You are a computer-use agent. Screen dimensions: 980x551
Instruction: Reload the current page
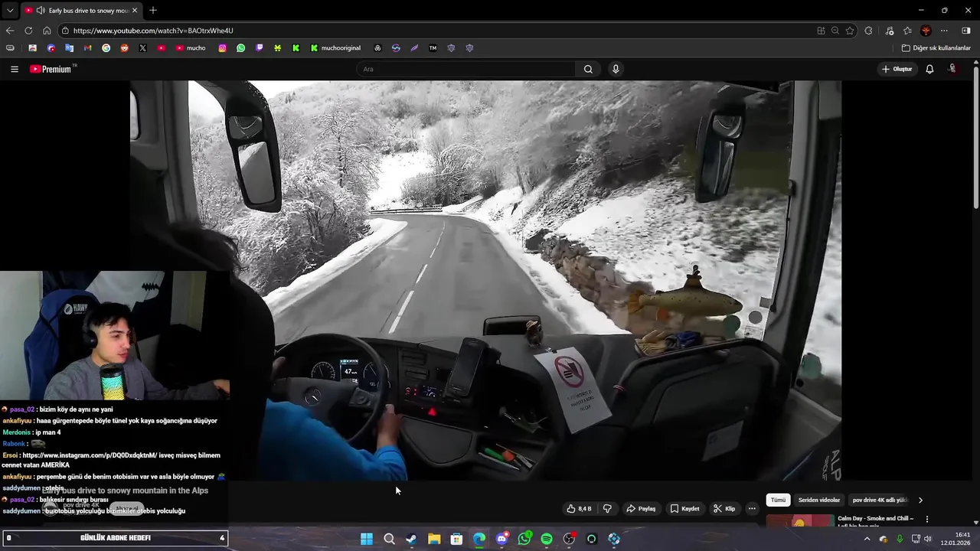[28, 31]
